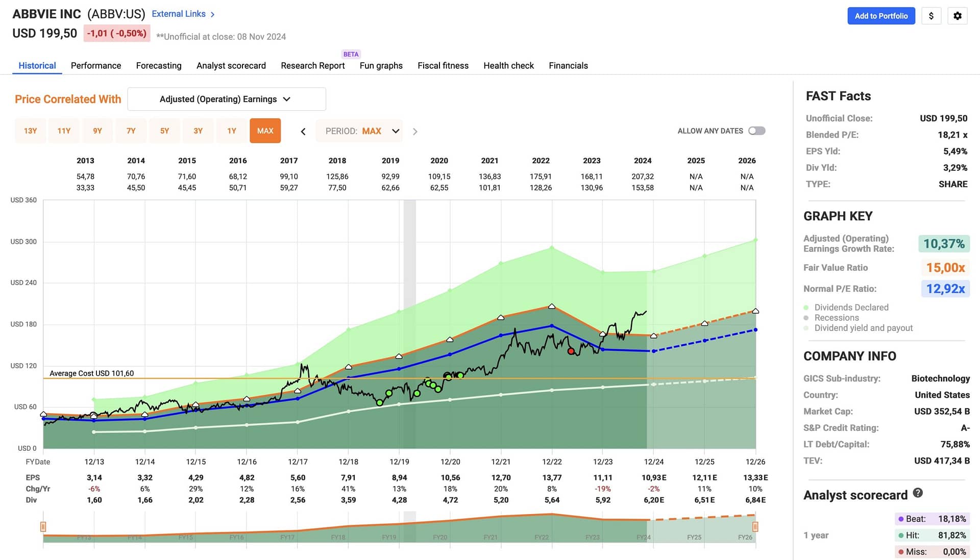Click the Beat 18,18% scorecard item
Screen dimensions: 980x560
(x=932, y=519)
